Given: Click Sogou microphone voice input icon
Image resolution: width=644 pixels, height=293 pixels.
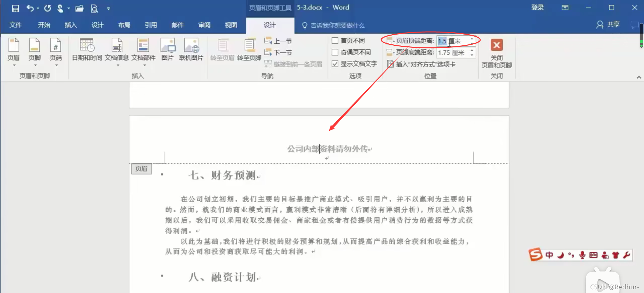Looking at the screenshot, I should click(582, 255).
